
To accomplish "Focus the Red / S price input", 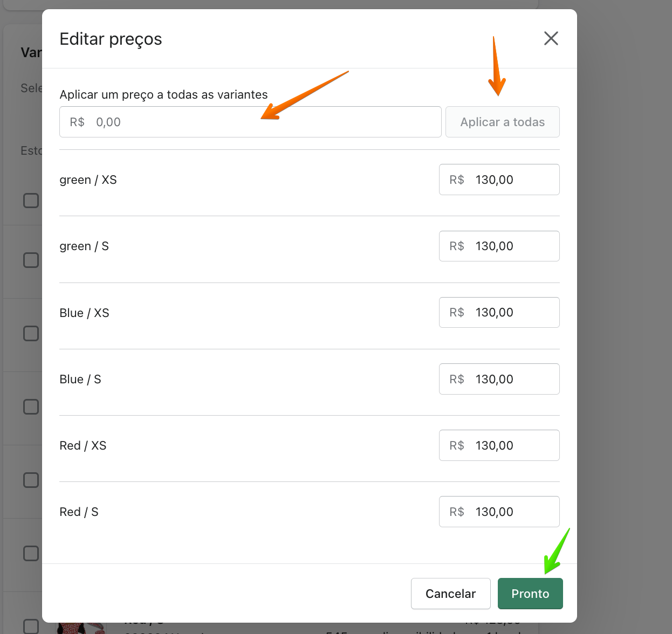I will click(x=499, y=512).
